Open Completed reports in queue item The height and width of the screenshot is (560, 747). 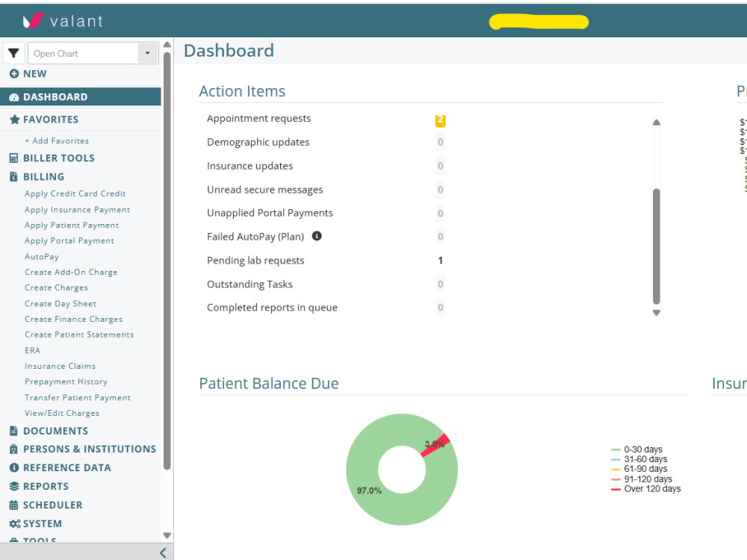click(272, 308)
